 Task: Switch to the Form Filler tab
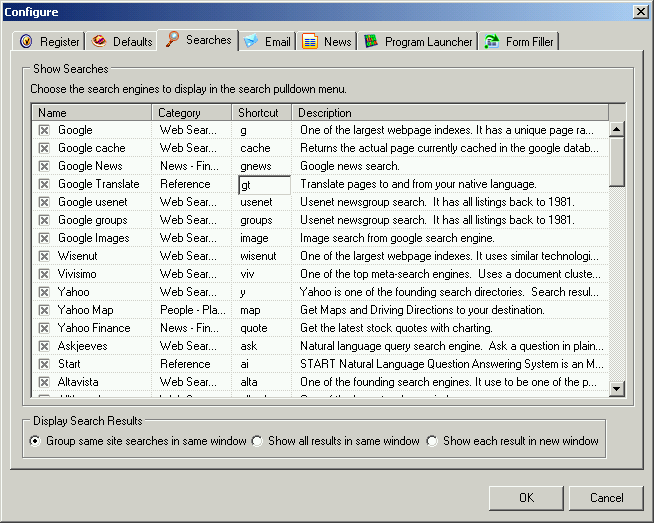coord(519,41)
